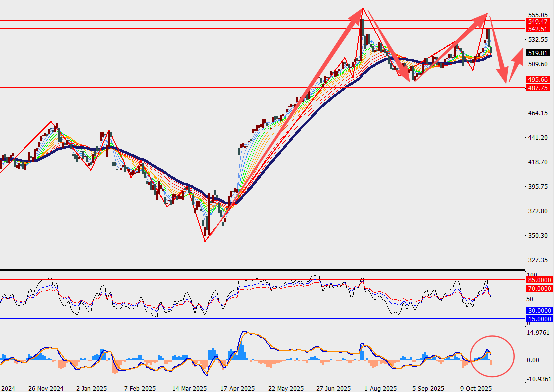Click the 542.51 red price label
This screenshot has height=392, width=554.
click(538, 29)
